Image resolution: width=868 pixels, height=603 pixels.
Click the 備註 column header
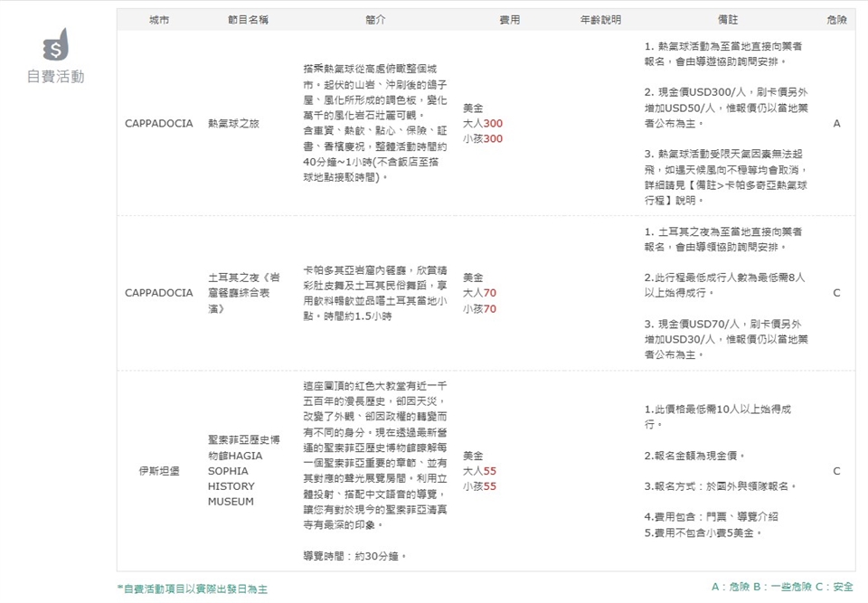(x=727, y=20)
